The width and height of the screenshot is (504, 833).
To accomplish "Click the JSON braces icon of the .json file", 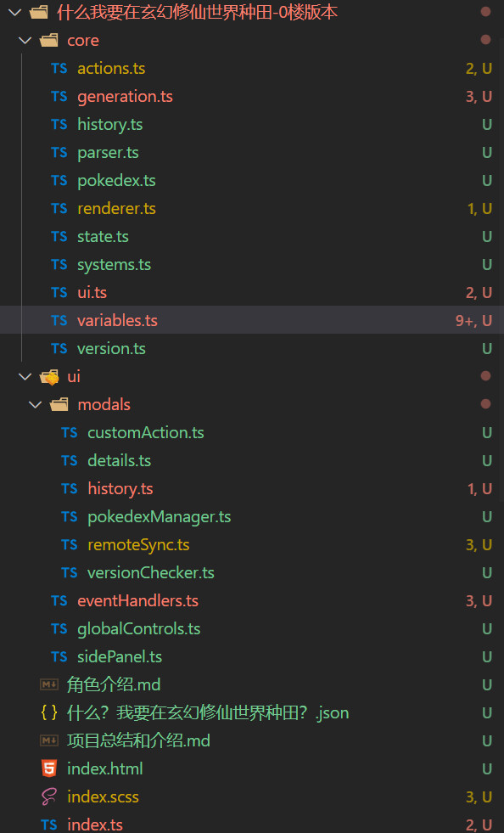I will click(x=49, y=712).
